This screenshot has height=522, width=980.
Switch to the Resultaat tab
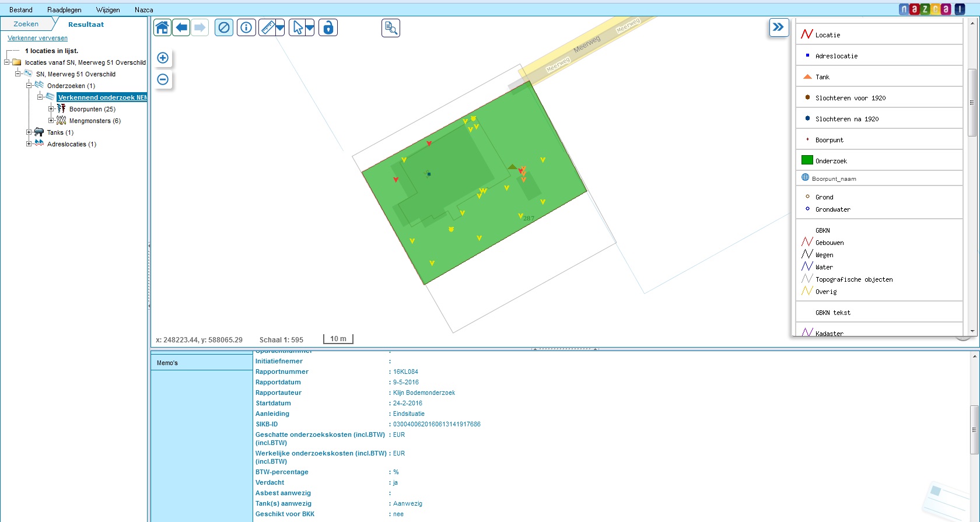click(x=86, y=24)
